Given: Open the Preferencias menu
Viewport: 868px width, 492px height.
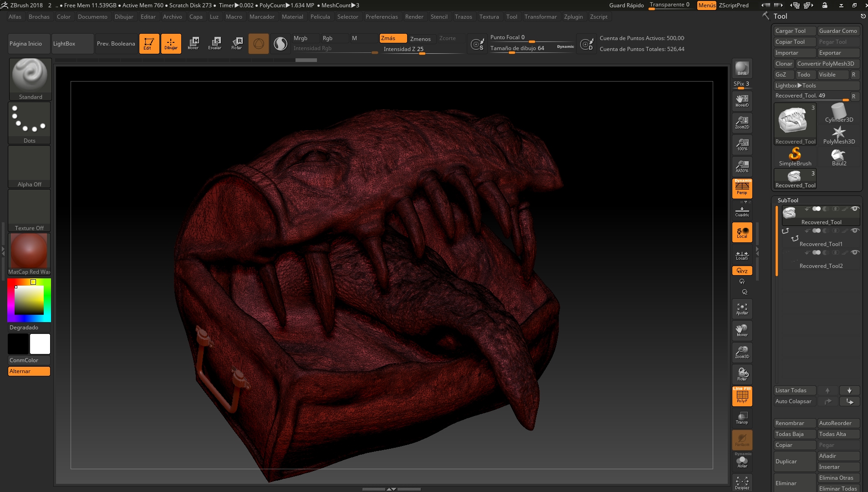Looking at the screenshot, I should [x=382, y=17].
